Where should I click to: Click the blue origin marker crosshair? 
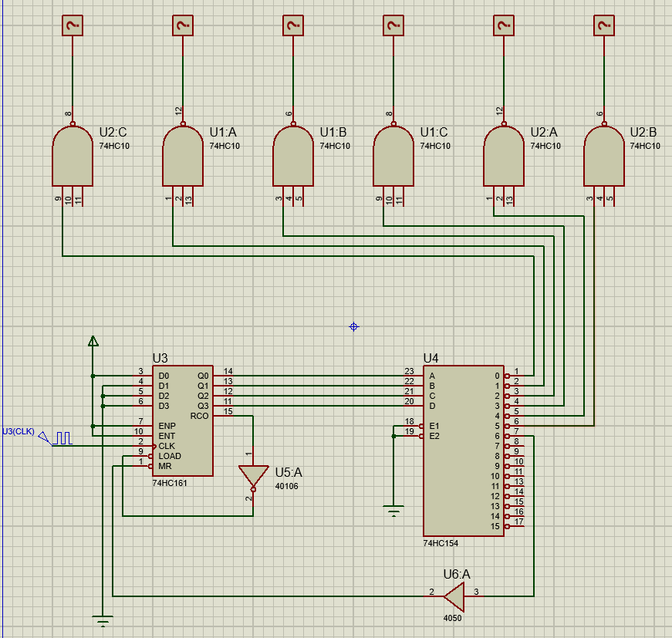coord(353,327)
